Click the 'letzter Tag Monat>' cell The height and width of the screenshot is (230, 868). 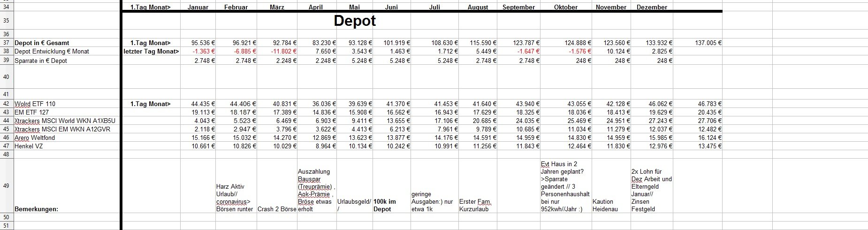coord(151,51)
